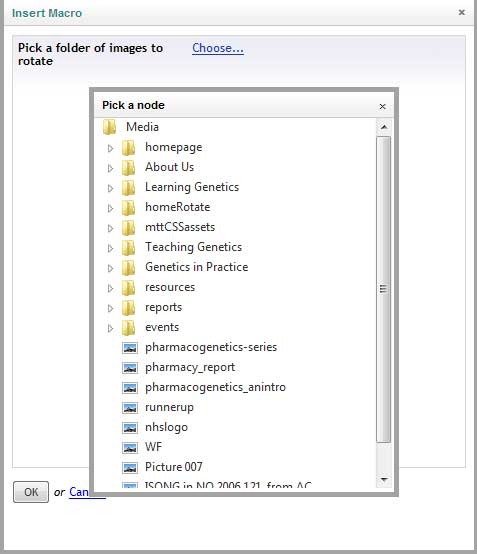The width and height of the screenshot is (477, 554).
Task: Close the Pick a node dialog
Action: (382, 106)
